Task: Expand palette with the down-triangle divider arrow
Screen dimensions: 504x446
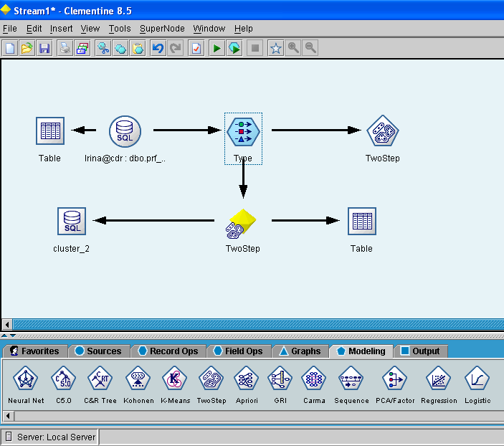Action: coord(13,336)
